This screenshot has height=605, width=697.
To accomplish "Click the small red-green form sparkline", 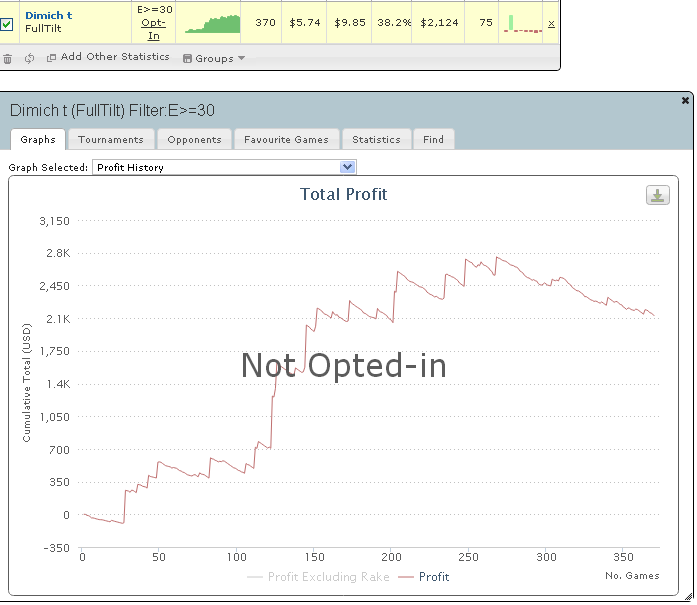I will click(523, 24).
